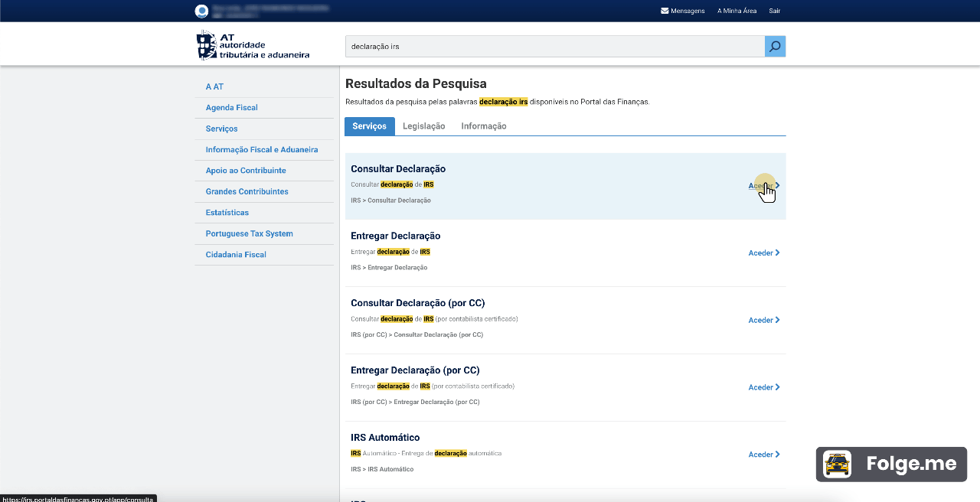Switch to the Informação tab
Image resolution: width=980 pixels, height=502 pixels.
[x=483, y=126]
